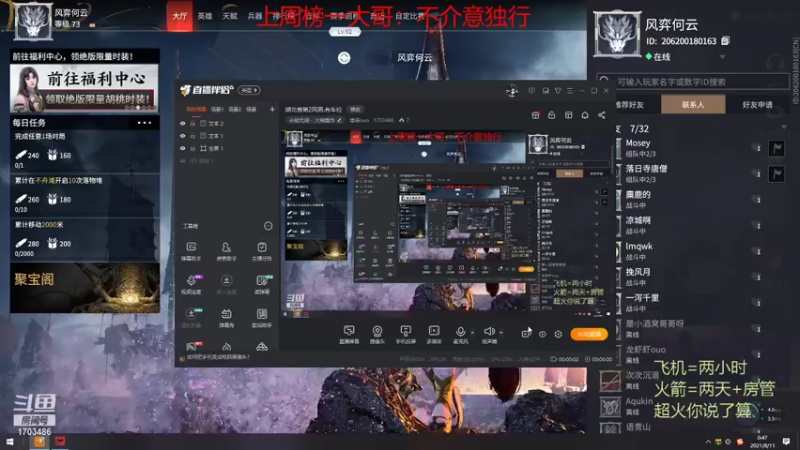This screenshot has height=450, width=800.
Task: Expand speaker options arrow
Action: pyautogui.click(x=501, y=333)
